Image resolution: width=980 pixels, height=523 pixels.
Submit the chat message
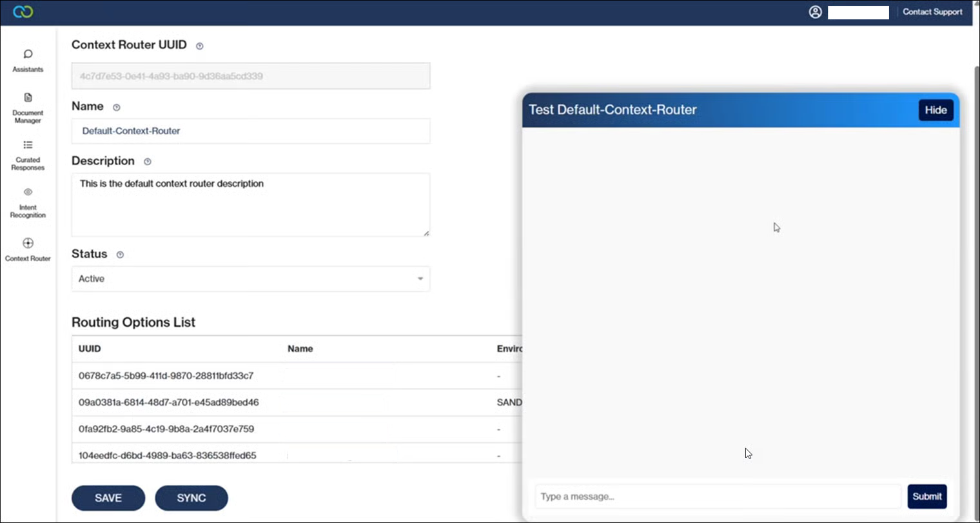(x=926, y=497)
